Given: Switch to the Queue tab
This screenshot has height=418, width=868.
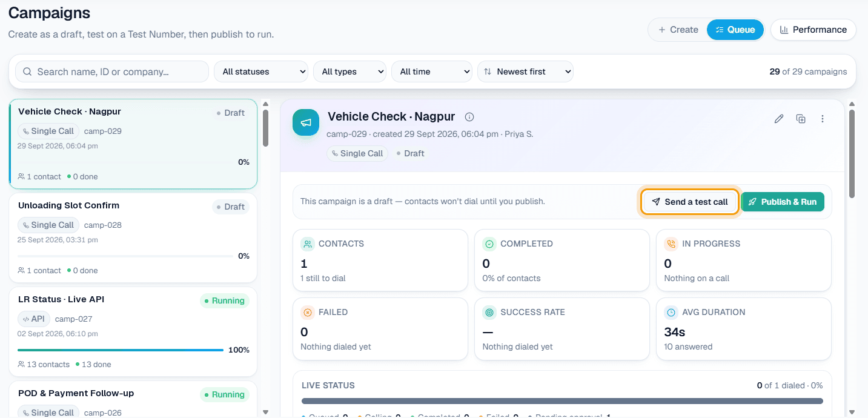Looking at the screenshot, I should pos(735,30).
